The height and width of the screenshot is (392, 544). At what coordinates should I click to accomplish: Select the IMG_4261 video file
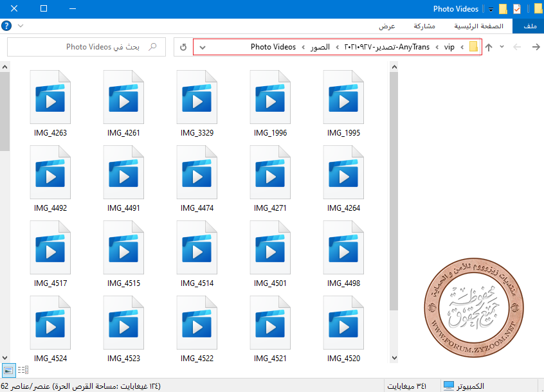[123, 103]
